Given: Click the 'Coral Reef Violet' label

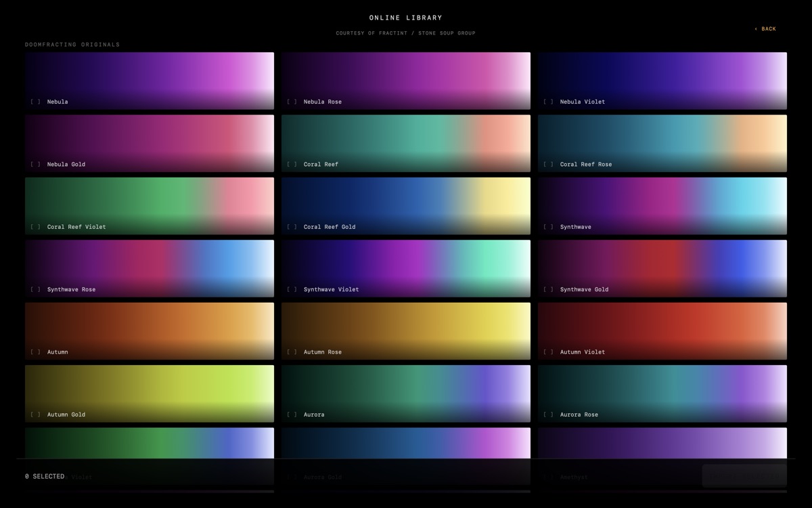Looking at the screenshot, I should click(76, 227).
